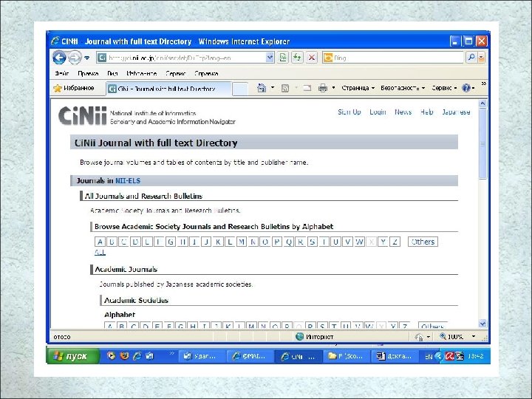Switch to the Докла... Word taskbar button
This screenshot has width=532, height=399.
[x=395, y=356]
